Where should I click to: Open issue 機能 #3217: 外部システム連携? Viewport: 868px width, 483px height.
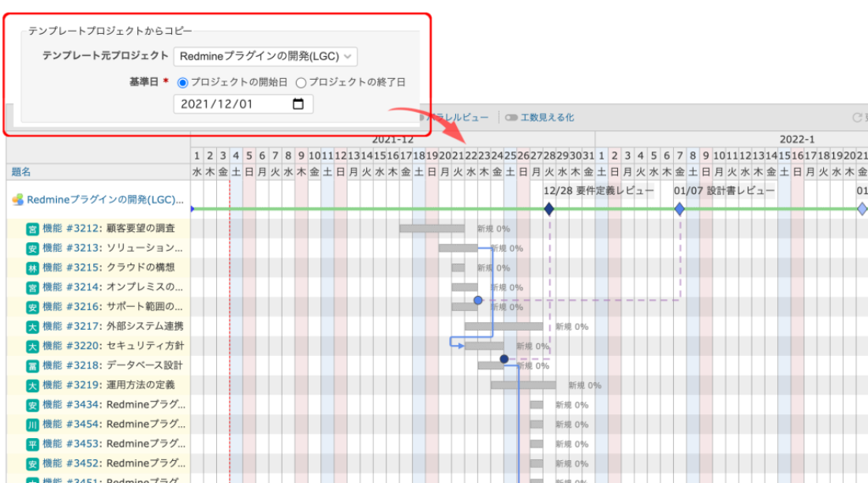click(113, 326)
